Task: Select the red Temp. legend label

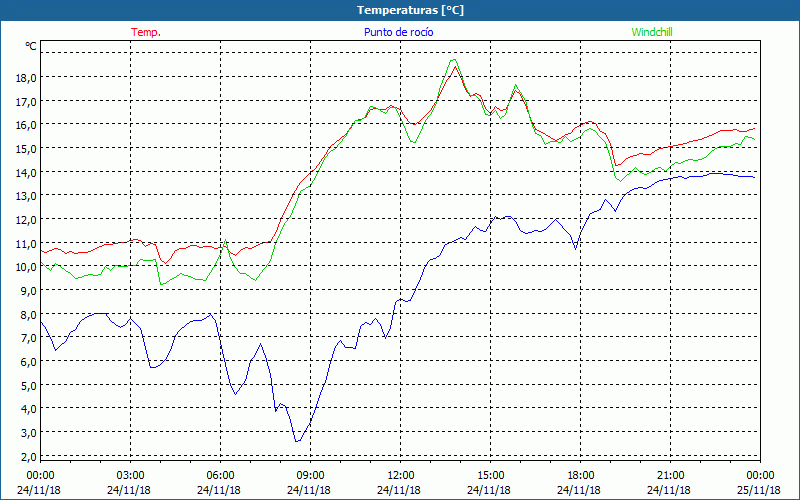Action: [146, 32]
